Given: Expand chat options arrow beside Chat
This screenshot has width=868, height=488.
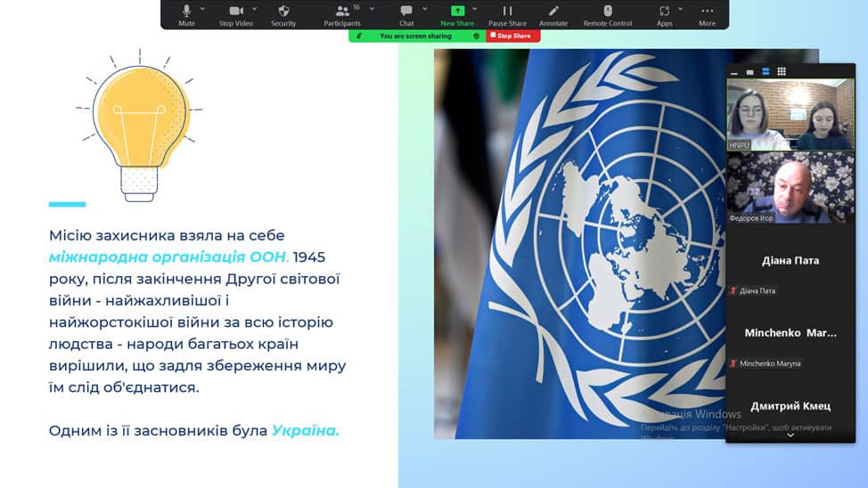Looking at the screenshot, I should click(x=424, y=9).
